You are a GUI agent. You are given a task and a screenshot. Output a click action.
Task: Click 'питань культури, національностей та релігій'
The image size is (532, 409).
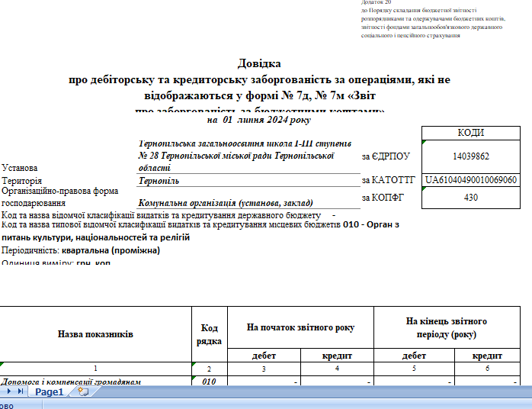tap(96, 237)
